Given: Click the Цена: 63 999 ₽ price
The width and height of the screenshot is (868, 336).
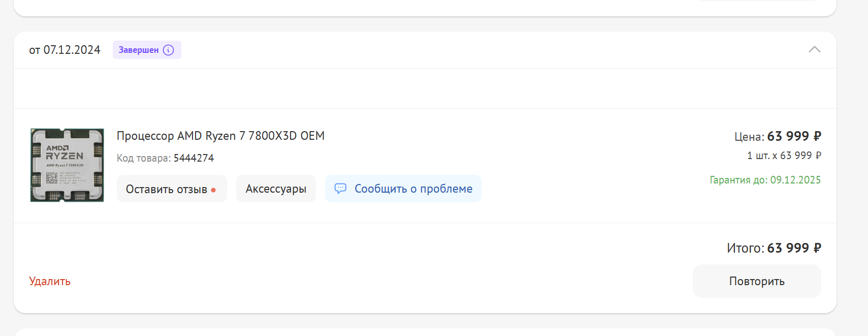Looking at the screenshot, I should 778,136.
